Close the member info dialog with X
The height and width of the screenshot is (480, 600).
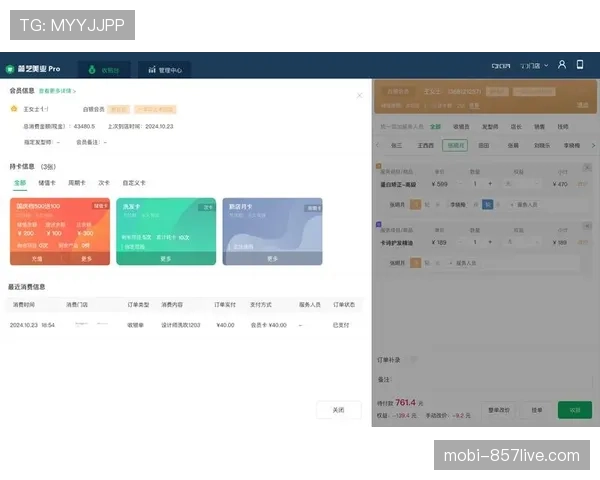(x=359, y=95)
